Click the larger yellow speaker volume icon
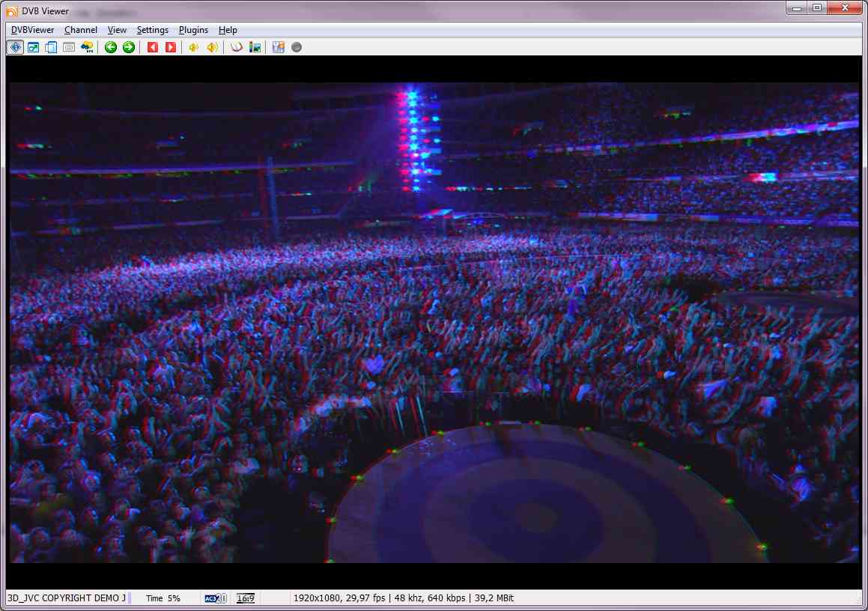 point(212,48)
